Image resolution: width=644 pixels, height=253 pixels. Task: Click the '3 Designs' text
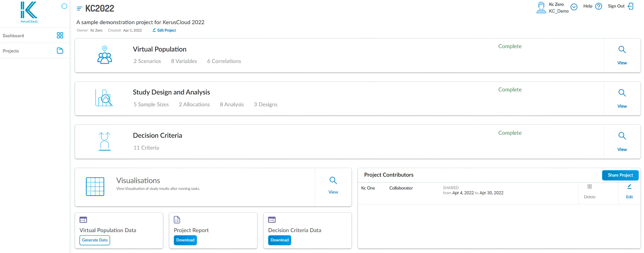pyautogui.click(x=265, y=105)
